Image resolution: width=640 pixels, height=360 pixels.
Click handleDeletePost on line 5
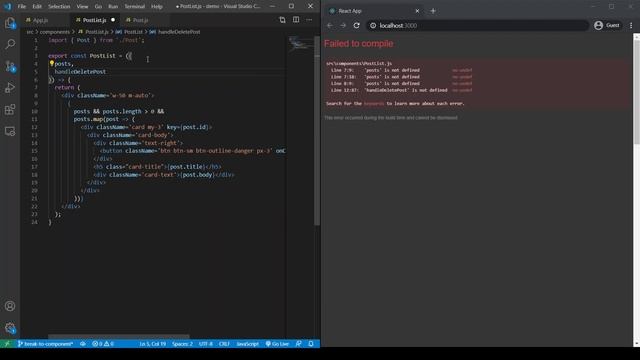[80, 71]
